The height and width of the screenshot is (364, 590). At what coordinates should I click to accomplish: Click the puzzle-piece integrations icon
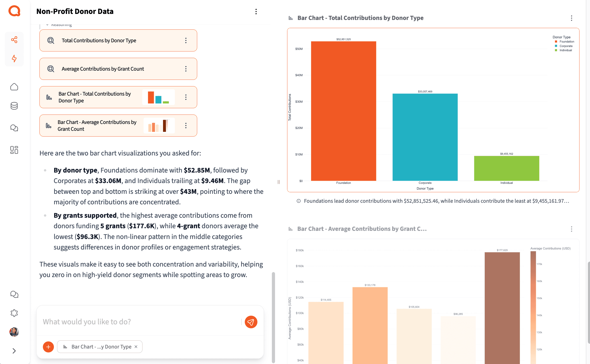click(x=14, y=313)
